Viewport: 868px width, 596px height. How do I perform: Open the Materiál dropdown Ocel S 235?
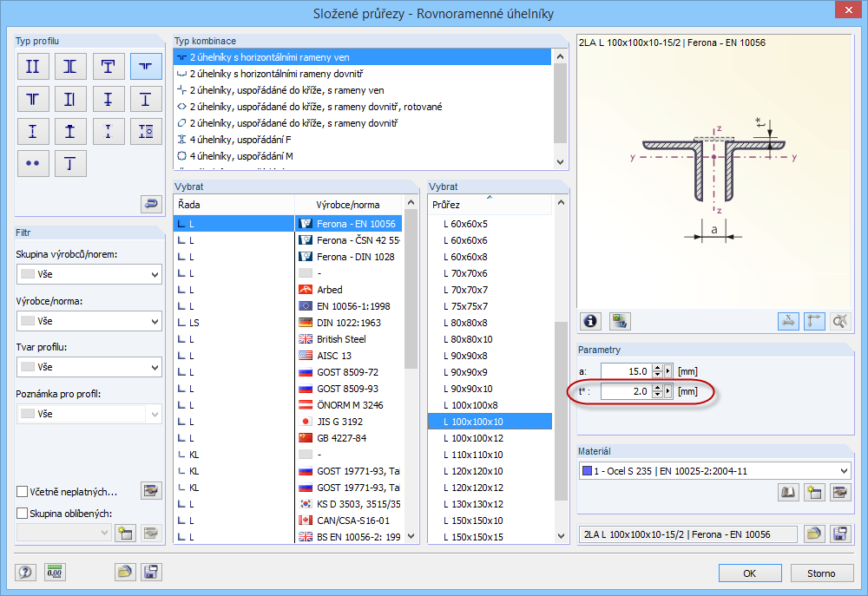[714, 471]
